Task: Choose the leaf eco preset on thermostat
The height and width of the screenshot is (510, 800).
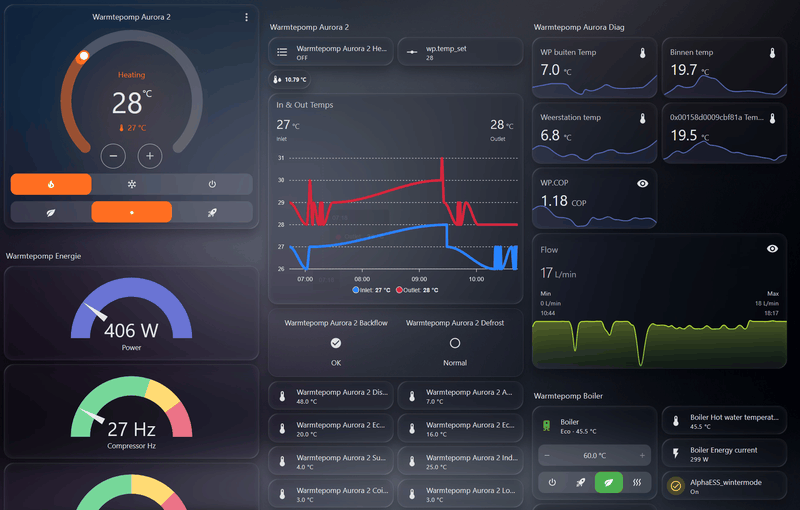Action: (x=51, y=212)
